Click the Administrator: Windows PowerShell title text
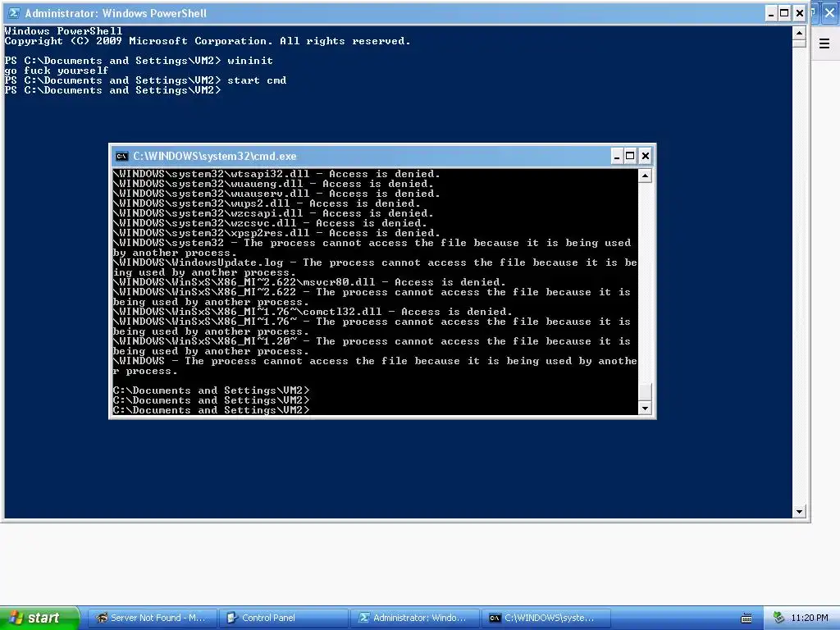Image resolution: width=840 pixels, height=630 pixels. pyautogui.click(x=116, y=13)
